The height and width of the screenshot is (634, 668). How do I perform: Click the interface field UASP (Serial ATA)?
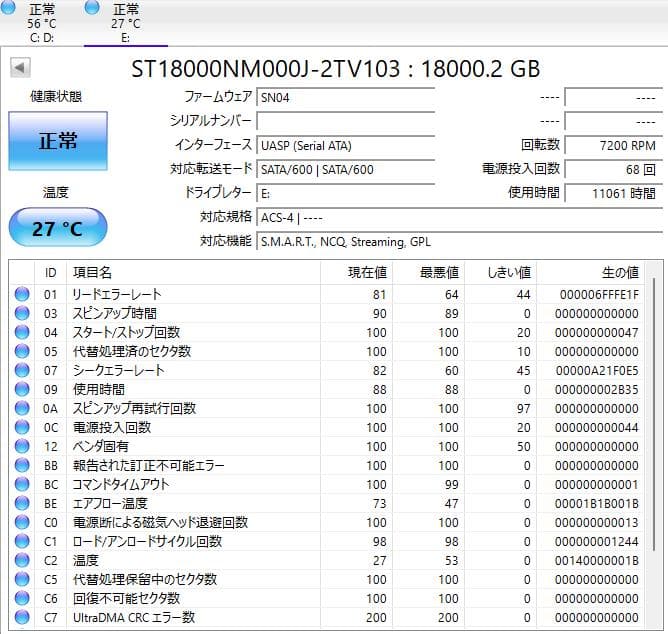click(346, 146)
